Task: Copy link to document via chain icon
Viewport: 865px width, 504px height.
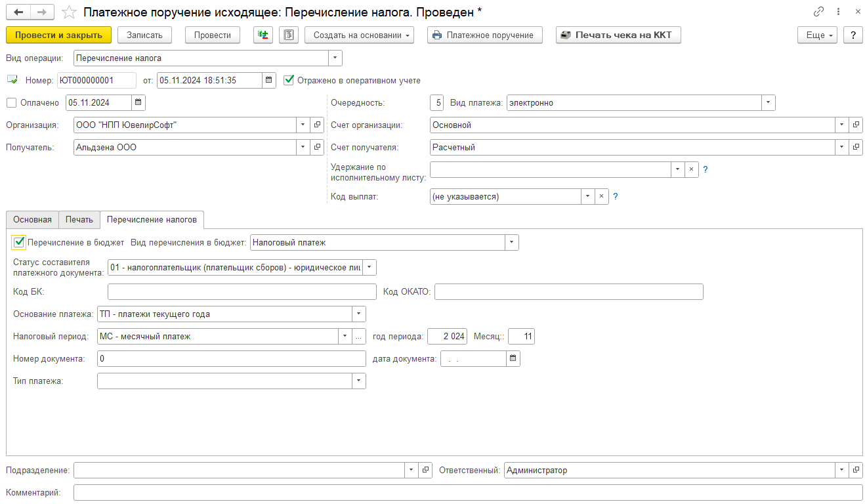Action: 818,12
